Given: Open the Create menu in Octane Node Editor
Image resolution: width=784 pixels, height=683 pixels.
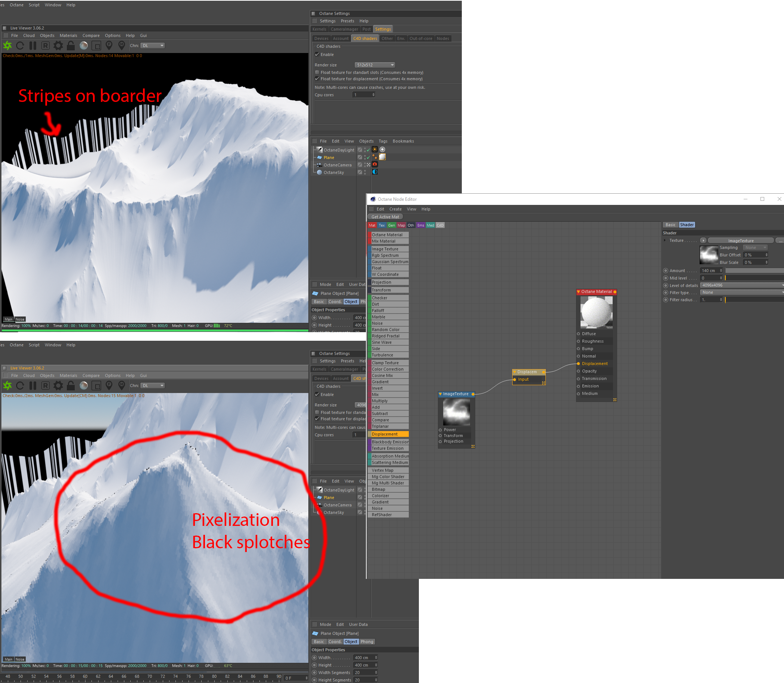Looking at the screenshot, I should point(395,209).
